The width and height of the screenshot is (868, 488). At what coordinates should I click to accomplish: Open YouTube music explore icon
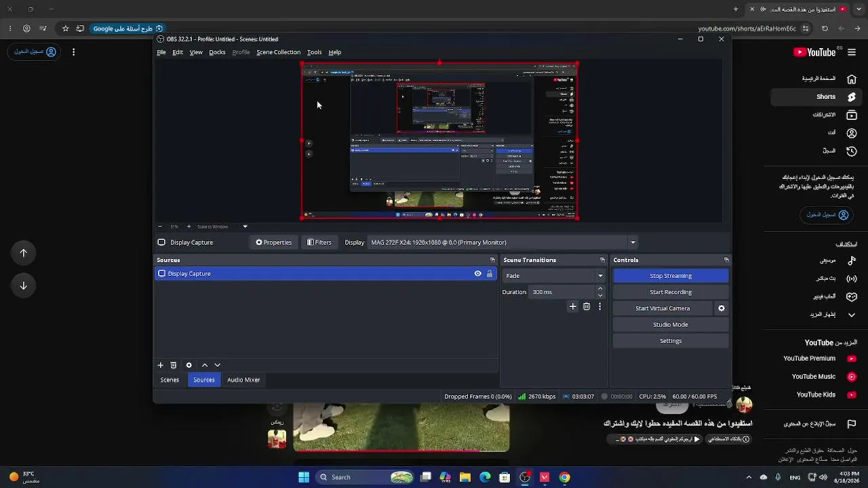[x=852, y=260]
